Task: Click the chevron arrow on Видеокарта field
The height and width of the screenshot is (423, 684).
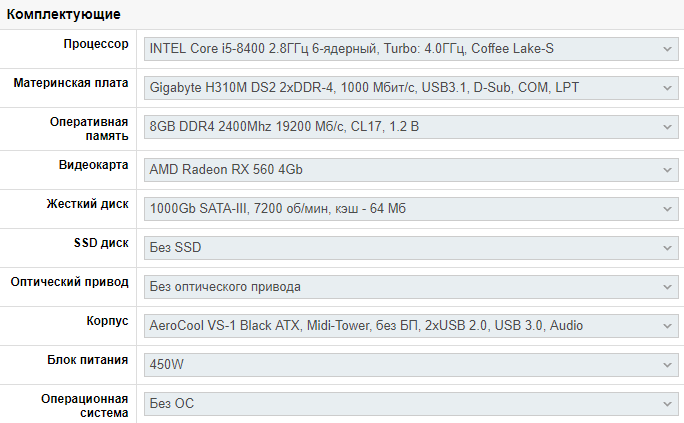Action: [x=668, y=169]
